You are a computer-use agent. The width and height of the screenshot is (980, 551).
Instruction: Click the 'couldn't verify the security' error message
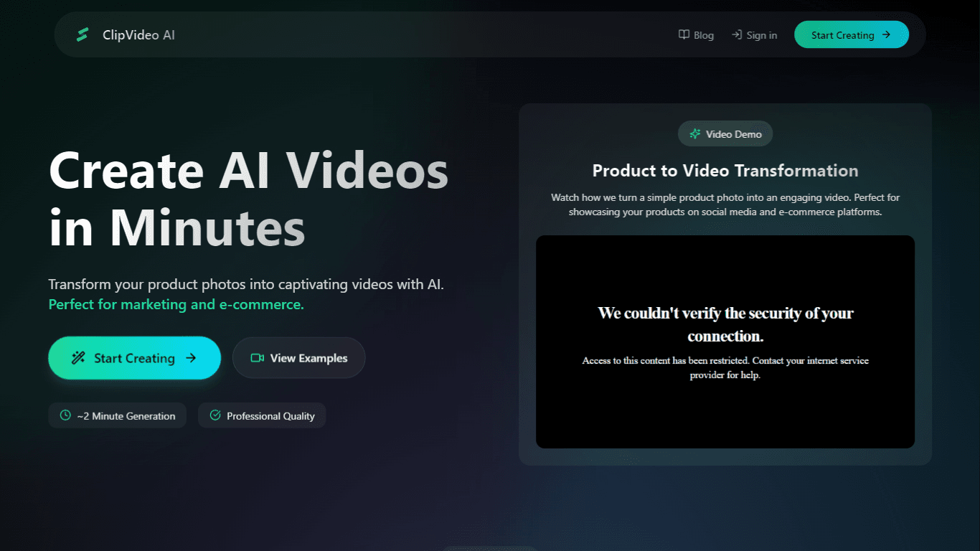coord(725,324)
